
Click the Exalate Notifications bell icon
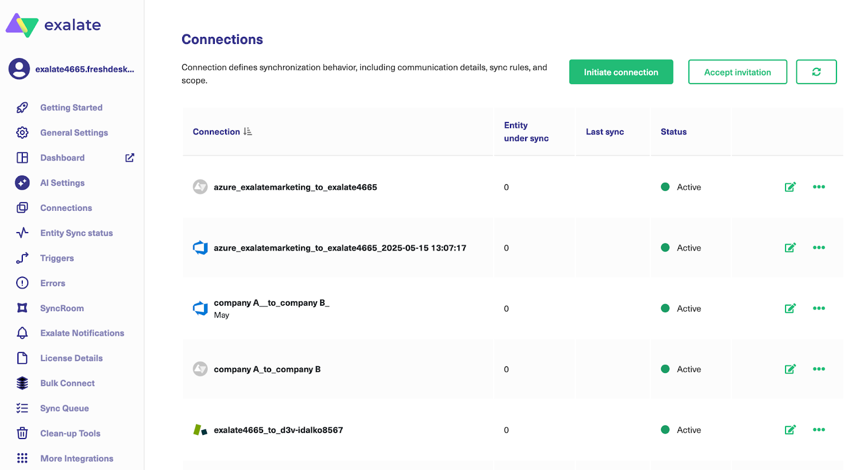pos(22,333)
